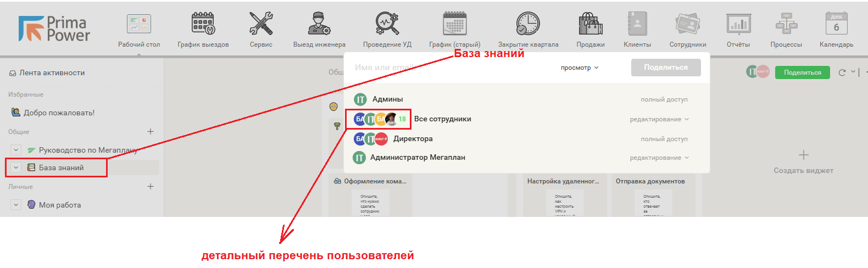Open Лента активности in the sidebar

point(52,72)
